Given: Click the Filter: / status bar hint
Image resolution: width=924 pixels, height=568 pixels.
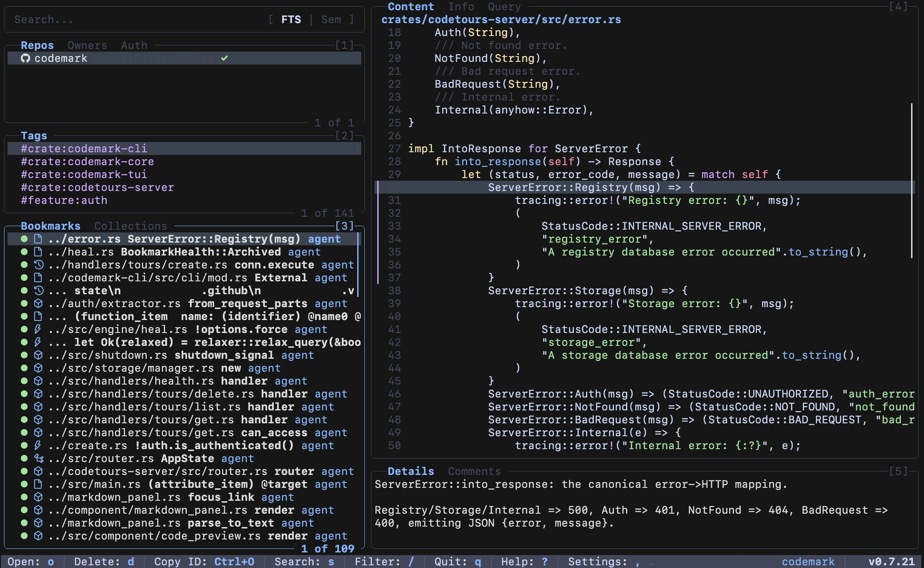Looking at the screenshot, I should 384,562.
